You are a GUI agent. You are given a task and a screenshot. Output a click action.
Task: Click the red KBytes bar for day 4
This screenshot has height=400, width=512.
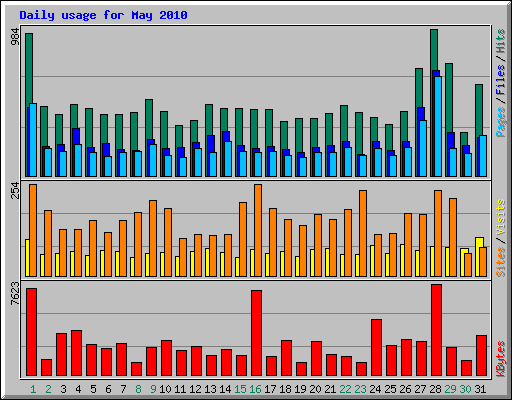76,353
